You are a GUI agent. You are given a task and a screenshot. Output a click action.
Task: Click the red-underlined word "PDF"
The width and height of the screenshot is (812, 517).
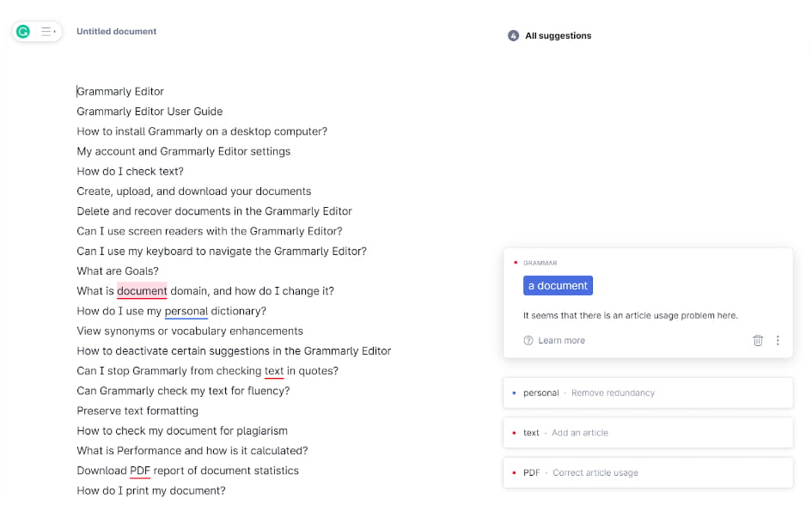click(140, 471)
